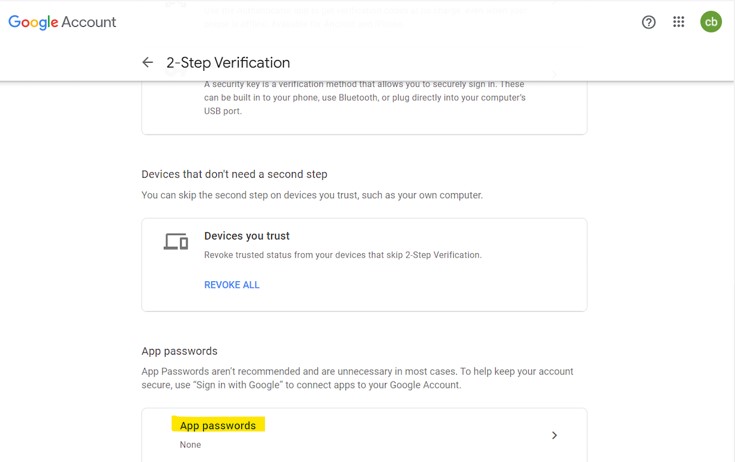This screenshot has width=735, height=462.
Task: Click the "2-Step Verification" page title
Action: [228, 63]
